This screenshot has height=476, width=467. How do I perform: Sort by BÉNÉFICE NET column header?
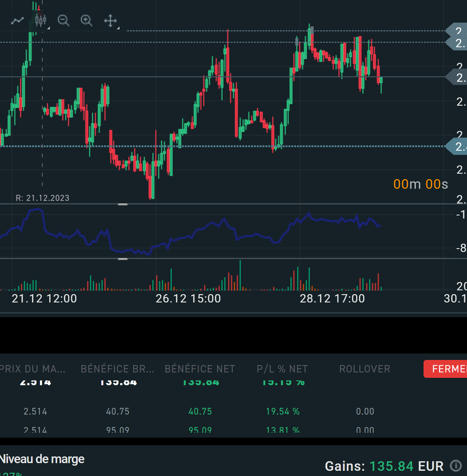[200, 369]
